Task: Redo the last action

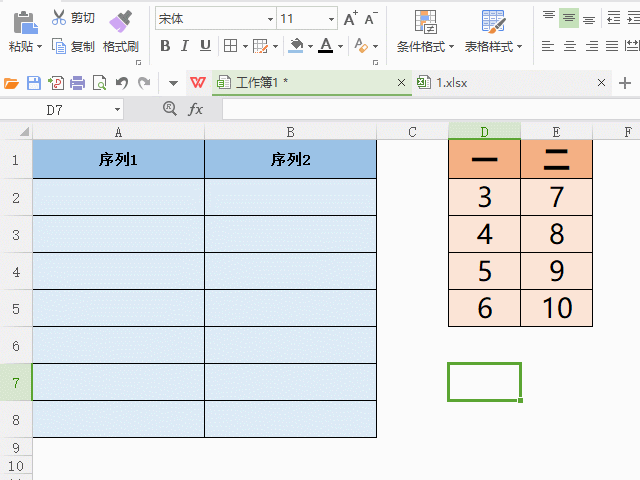Action: tap(144, 83)
